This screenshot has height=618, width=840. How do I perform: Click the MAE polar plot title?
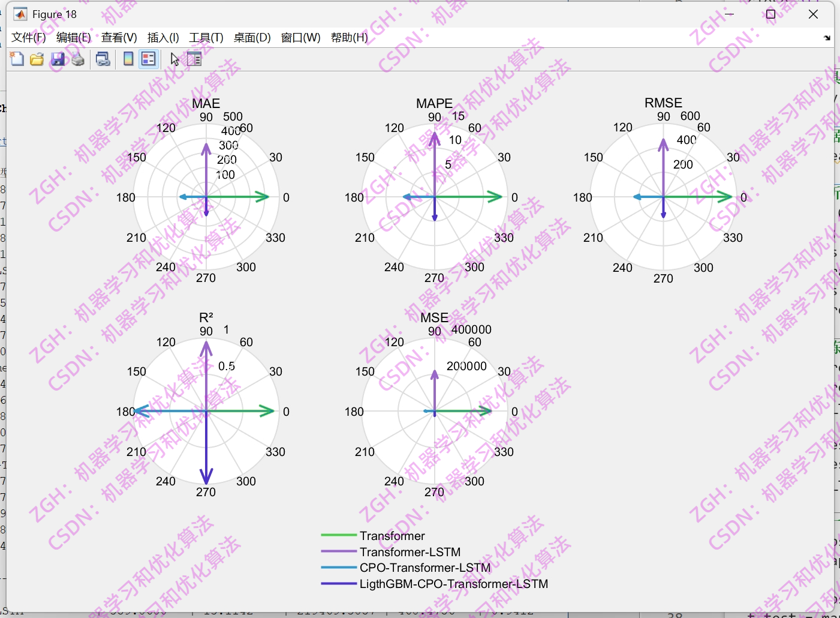point(206,103)
